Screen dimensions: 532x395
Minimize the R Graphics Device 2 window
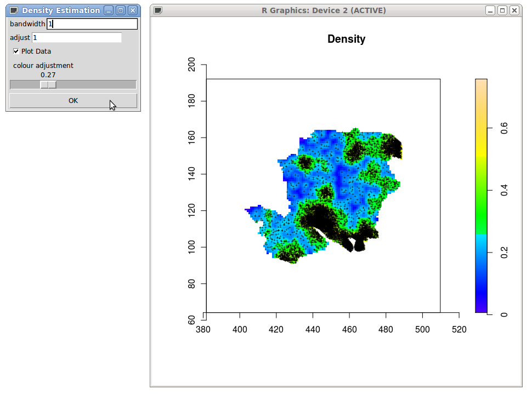[490, 10]
